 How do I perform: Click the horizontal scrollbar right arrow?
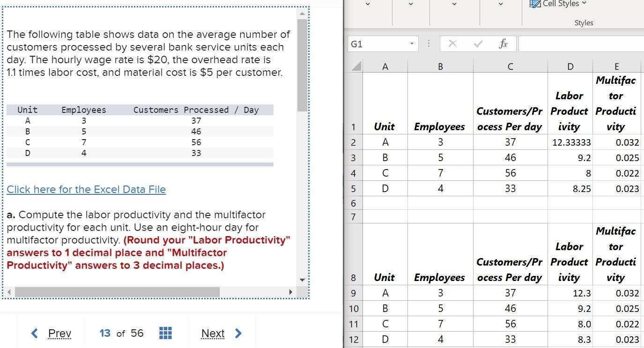click(x=290, y=292)
